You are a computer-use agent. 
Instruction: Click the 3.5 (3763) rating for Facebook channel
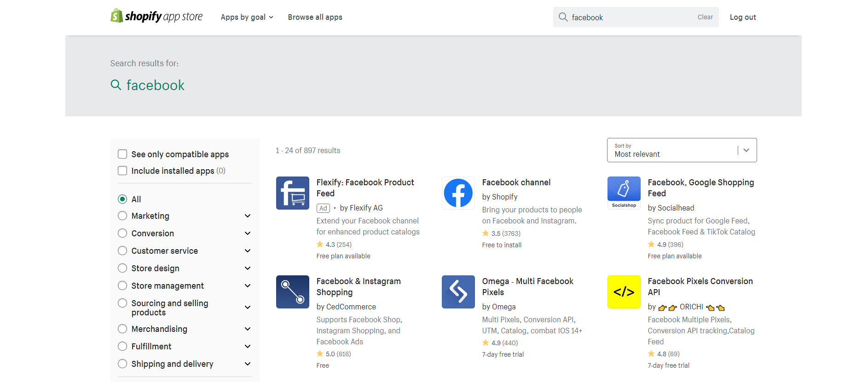(502, 234)
